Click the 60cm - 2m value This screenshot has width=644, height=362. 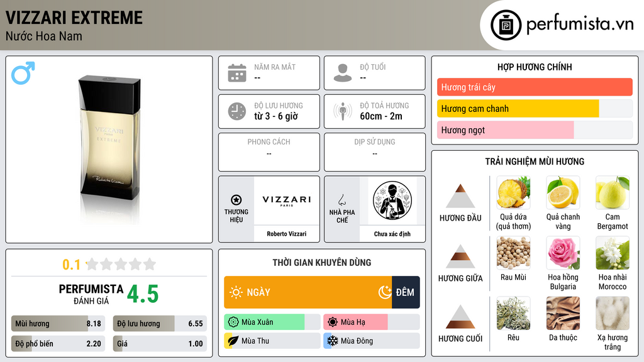(x=381, y=116)
